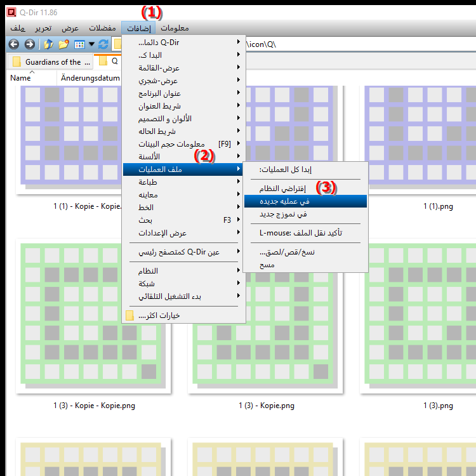Expand عين Q-Dir كمتصفح رئيسي submenu
This screenshot has width=476, height=476.
183,252
